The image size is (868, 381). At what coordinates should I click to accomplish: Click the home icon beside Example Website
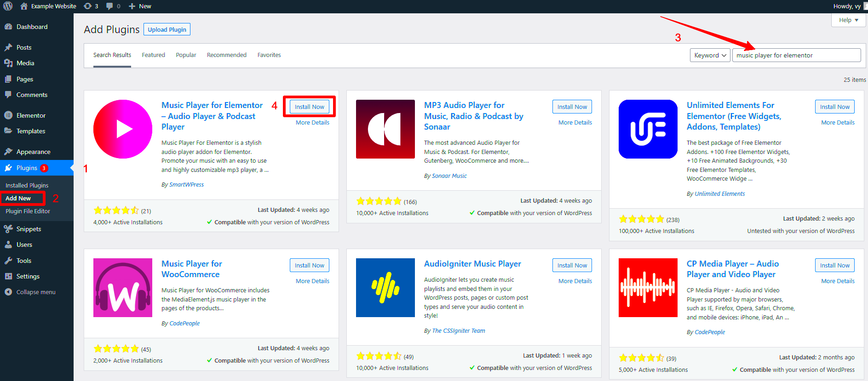[24, 6]
